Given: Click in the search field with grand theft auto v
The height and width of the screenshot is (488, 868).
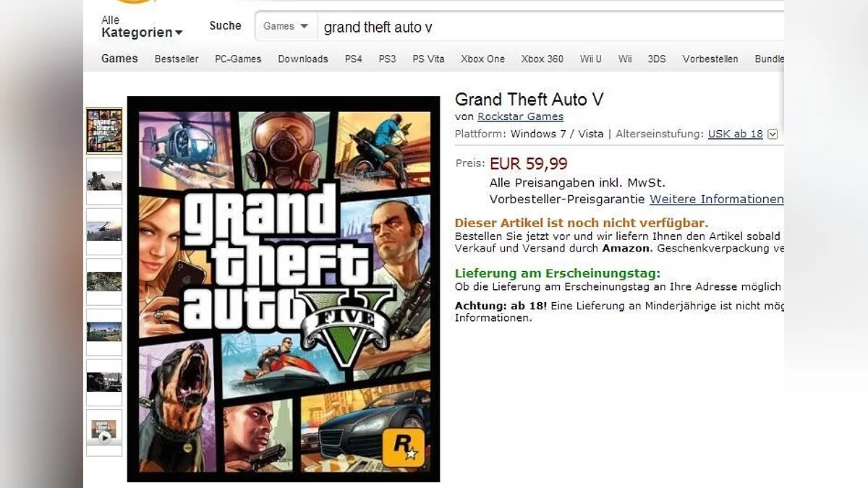Looking at the screenshot, I should point(551,27).
